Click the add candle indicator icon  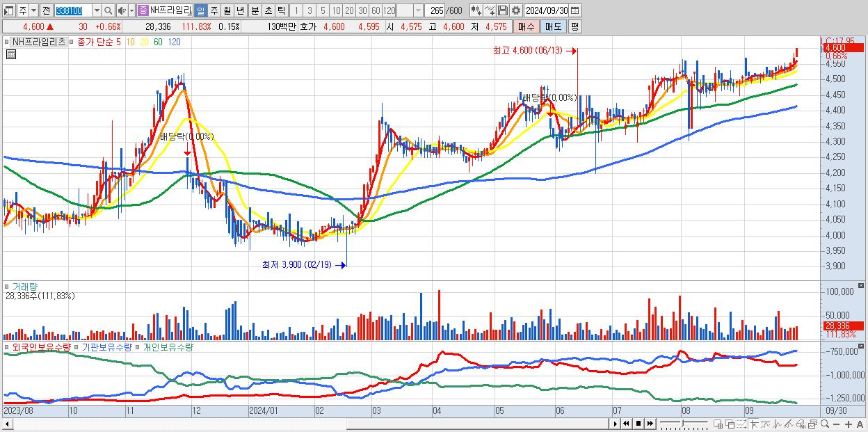point(476,10)
